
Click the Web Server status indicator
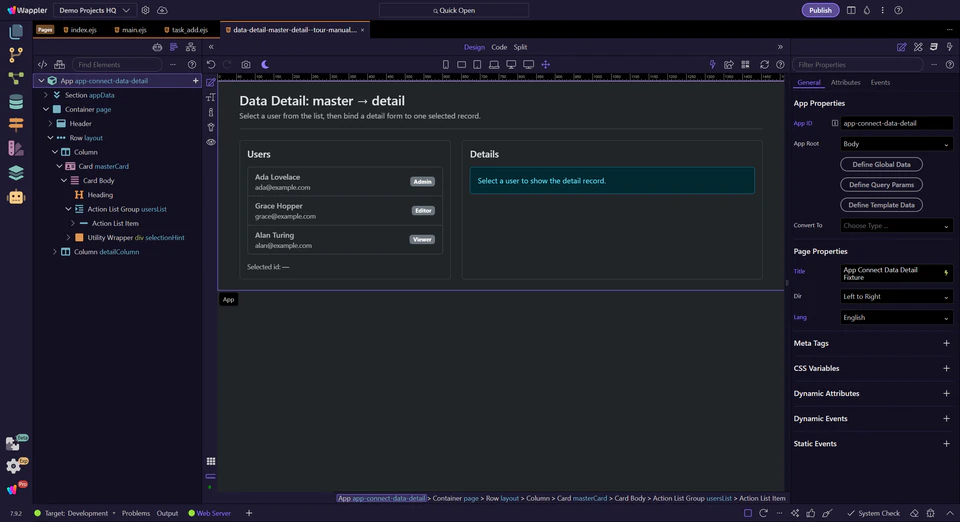[209, 513]
